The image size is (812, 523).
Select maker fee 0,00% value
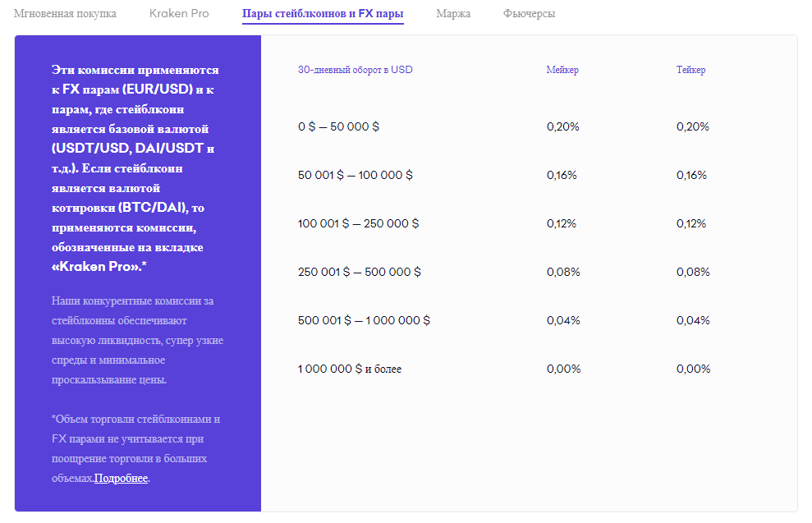click(x=564, y=369)
